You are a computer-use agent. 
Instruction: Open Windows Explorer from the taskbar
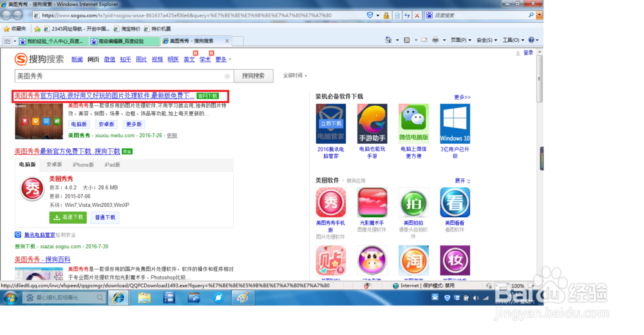tap(144, 297)
